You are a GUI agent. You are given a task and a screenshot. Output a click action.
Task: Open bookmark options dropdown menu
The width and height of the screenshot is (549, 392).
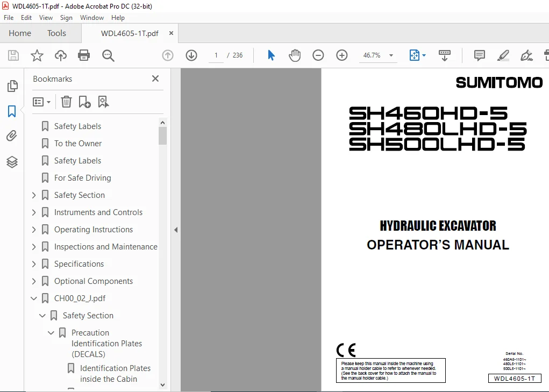pos(41,102)
